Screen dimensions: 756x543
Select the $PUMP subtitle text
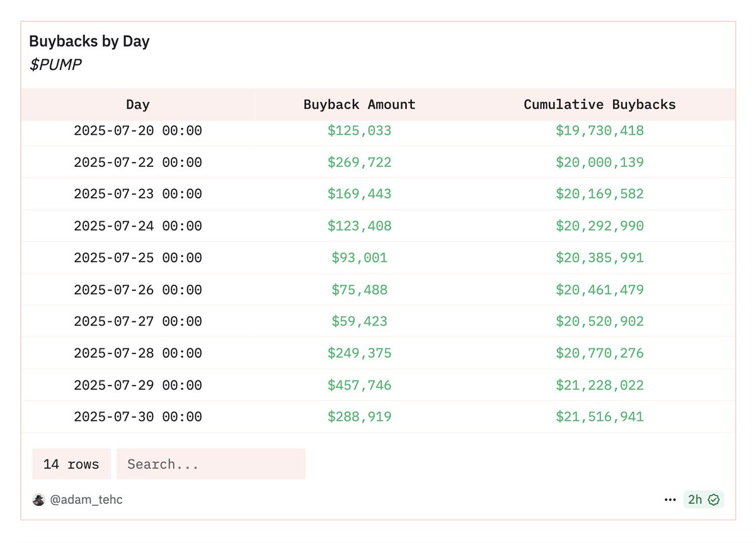pos(55,64)
